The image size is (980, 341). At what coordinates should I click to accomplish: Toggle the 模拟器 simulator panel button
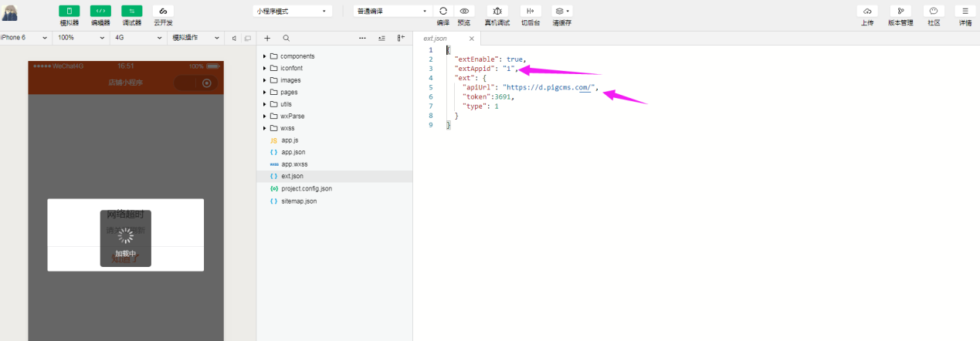pos(70,11)
